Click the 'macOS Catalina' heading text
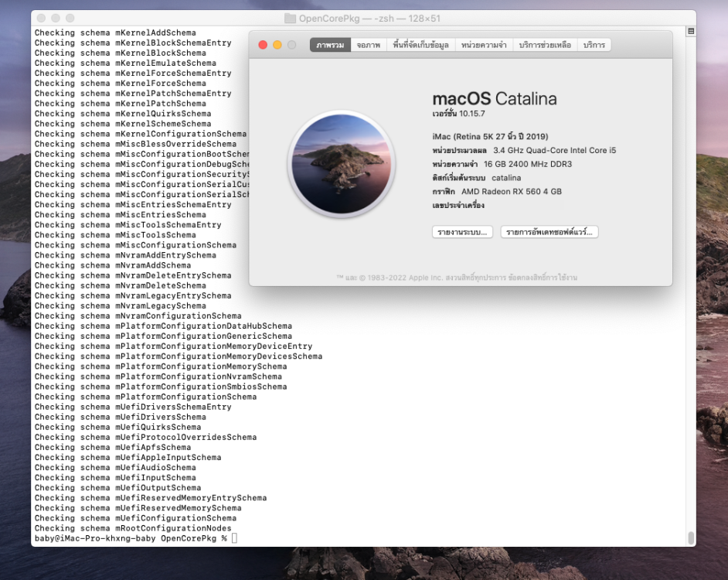 [495, 98]
